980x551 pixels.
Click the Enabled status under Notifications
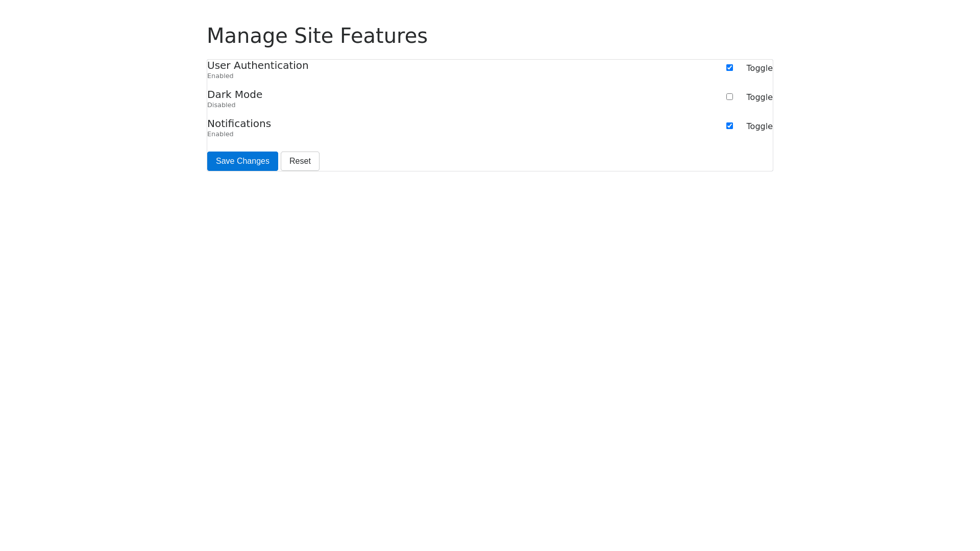[x=220, y=134]
